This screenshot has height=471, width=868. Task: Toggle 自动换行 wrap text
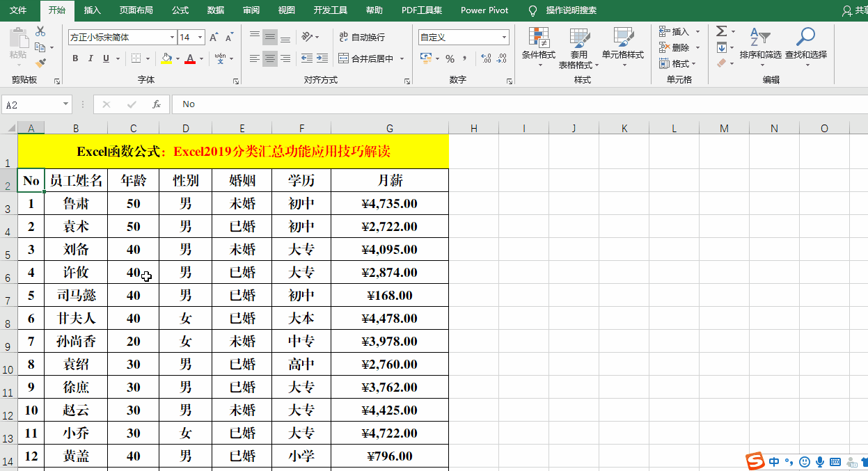(361, 37)
